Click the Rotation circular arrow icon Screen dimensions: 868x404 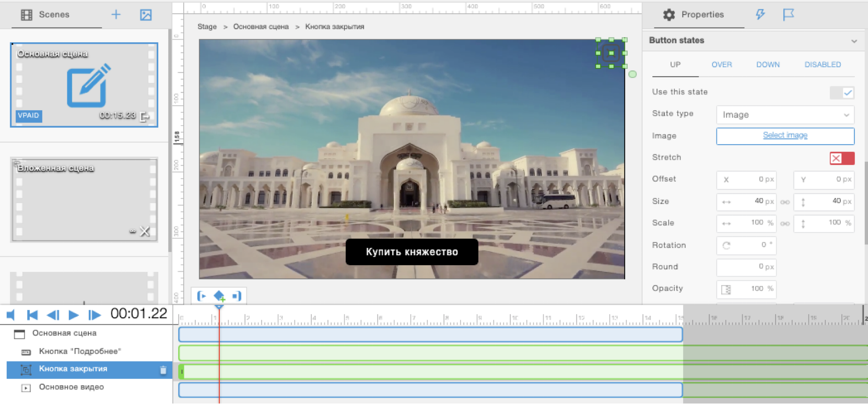[726, 245]
